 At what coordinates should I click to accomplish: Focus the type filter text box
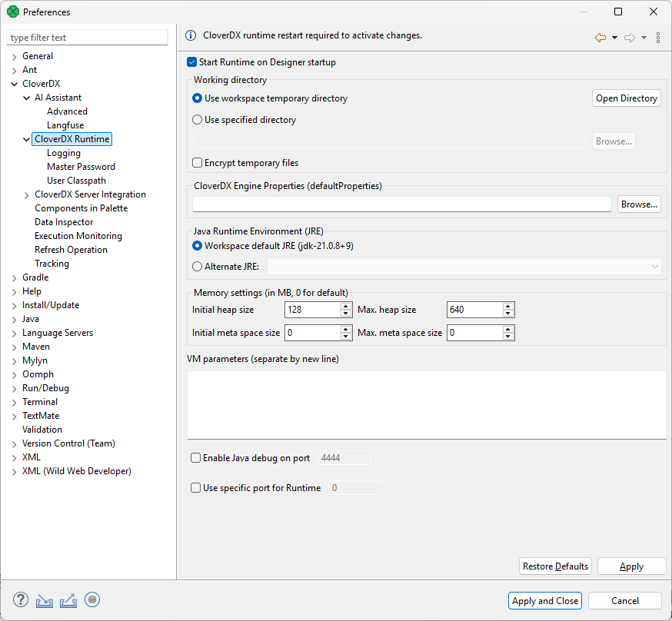pos(87,38)
